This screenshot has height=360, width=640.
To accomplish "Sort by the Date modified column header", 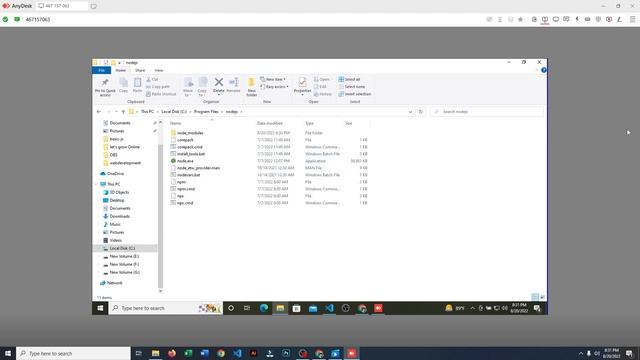I will pos(270,123).
